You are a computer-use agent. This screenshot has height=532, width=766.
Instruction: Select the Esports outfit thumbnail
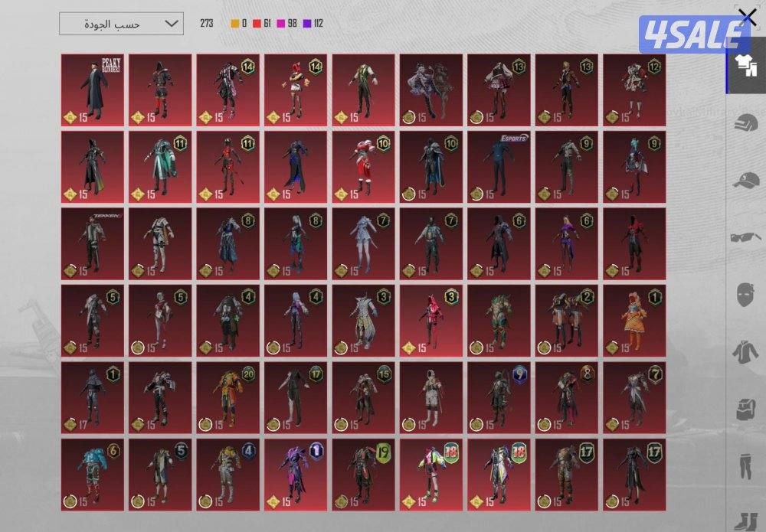point(499,167)
